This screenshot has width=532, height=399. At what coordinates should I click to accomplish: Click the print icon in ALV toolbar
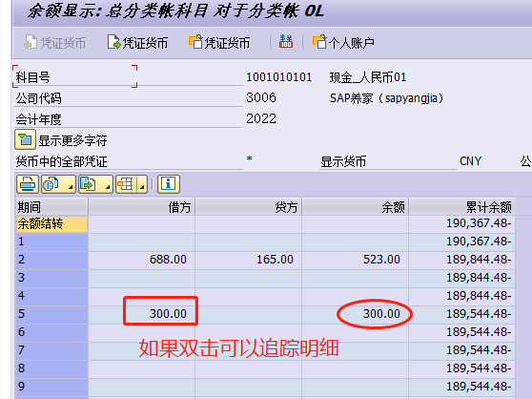coord(28,184)
